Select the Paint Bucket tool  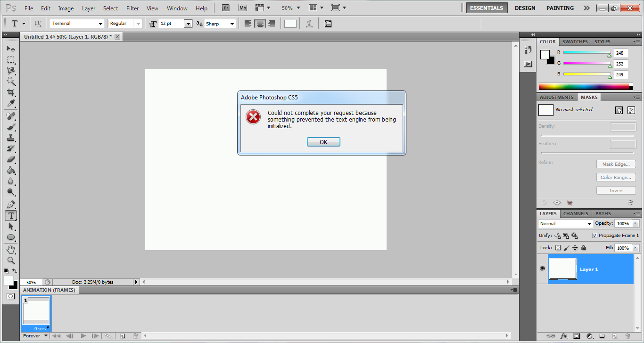click(11, 170)
